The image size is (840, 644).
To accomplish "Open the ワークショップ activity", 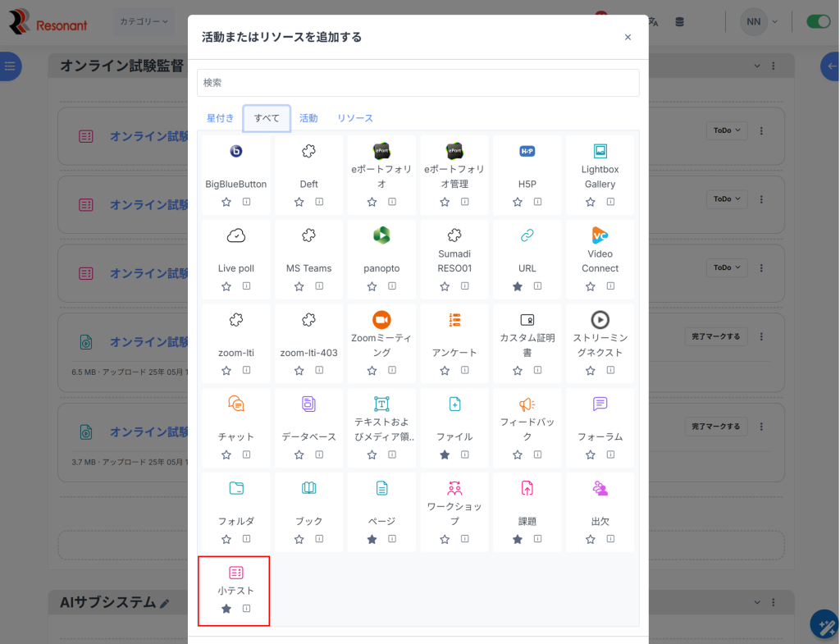I will [454, 488].
